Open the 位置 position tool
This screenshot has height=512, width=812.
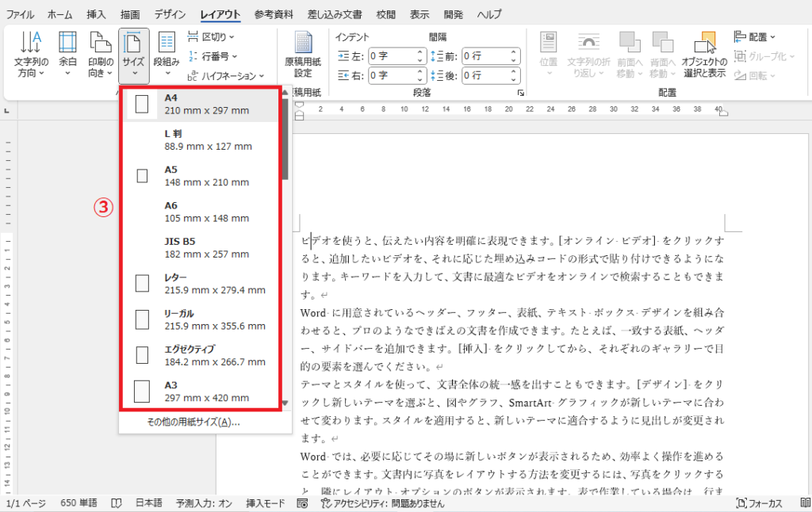[549, 55]
